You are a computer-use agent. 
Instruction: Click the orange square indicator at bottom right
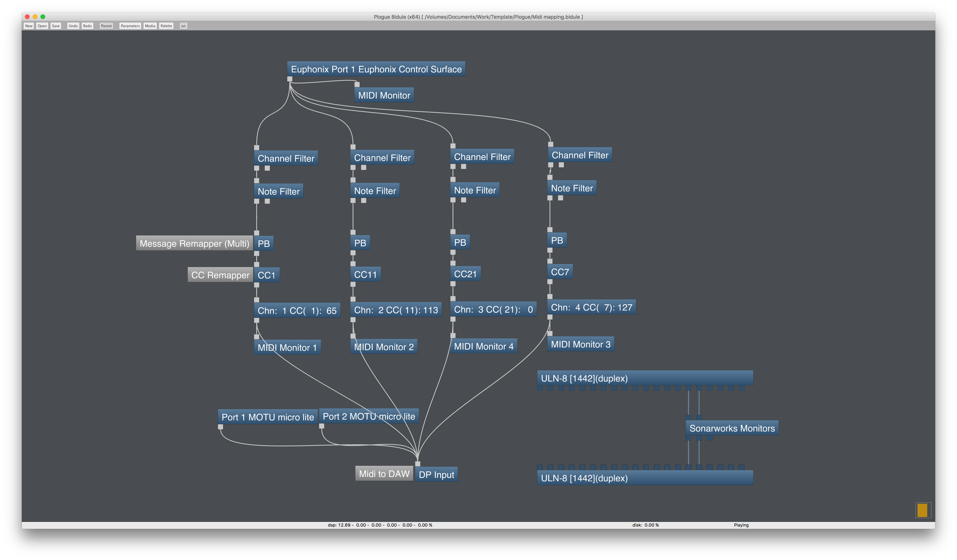922,510
